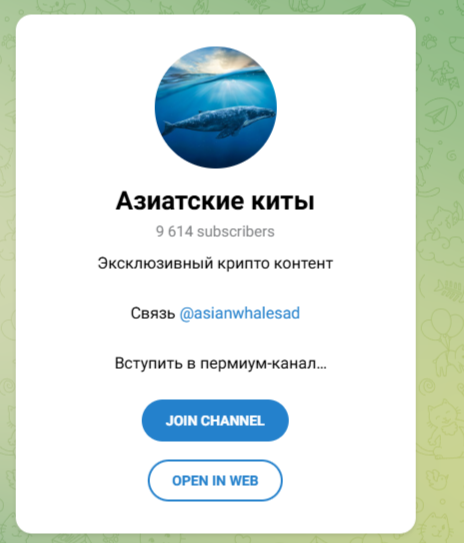The image size is (464, 543).
Task: Select the Эксклюзивный крипто контент description line
Action: (215, 264)
